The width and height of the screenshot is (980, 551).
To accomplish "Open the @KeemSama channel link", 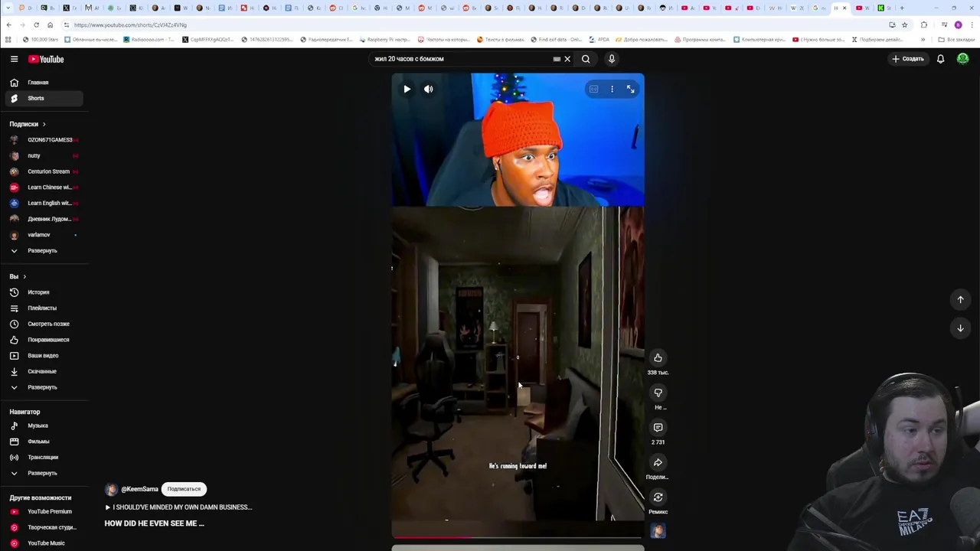I will [x=139, y=489].
